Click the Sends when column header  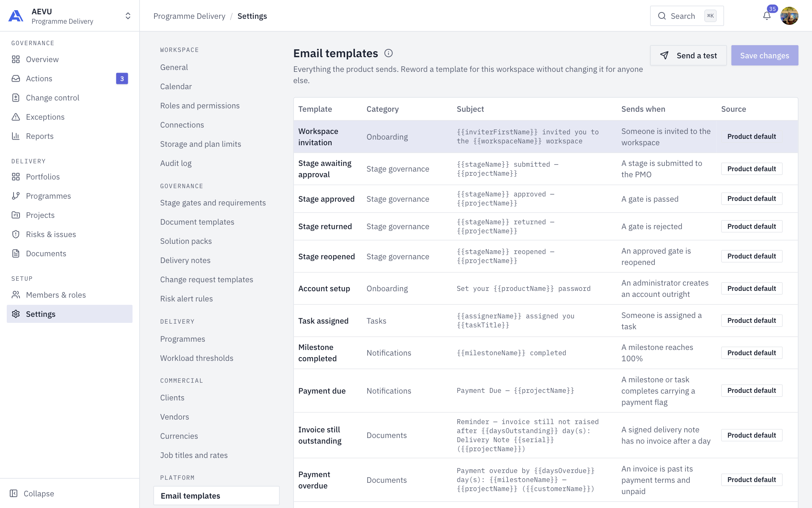click(x=643, y=109)
